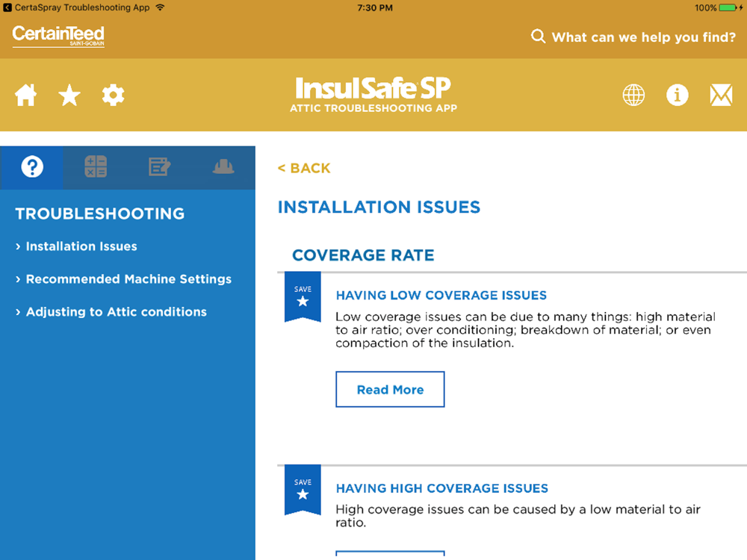Return to CertaSpray Troubleshooting App
The width and height of the screenshot is (747, 560).
click(x=76, y=7)
